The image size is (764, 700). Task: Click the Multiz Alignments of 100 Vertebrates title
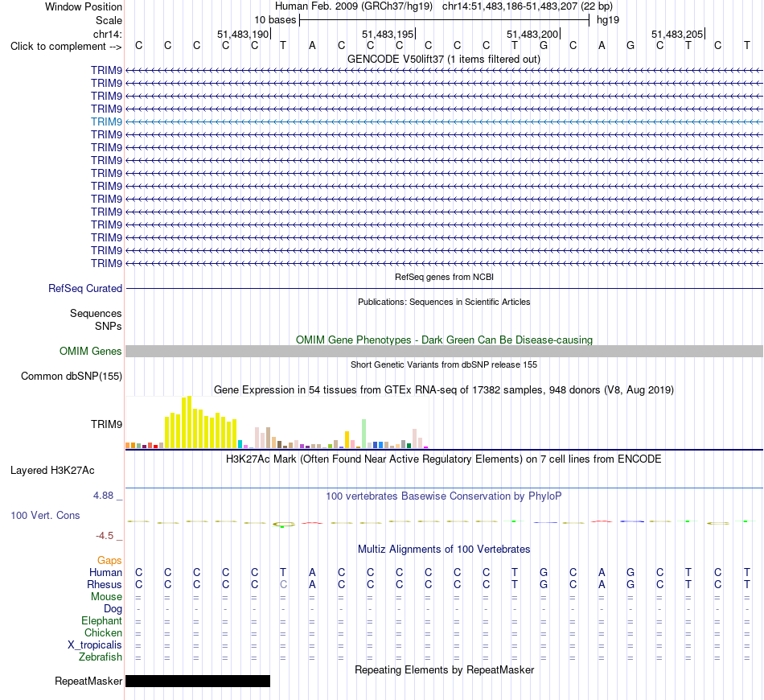(444, 550)
